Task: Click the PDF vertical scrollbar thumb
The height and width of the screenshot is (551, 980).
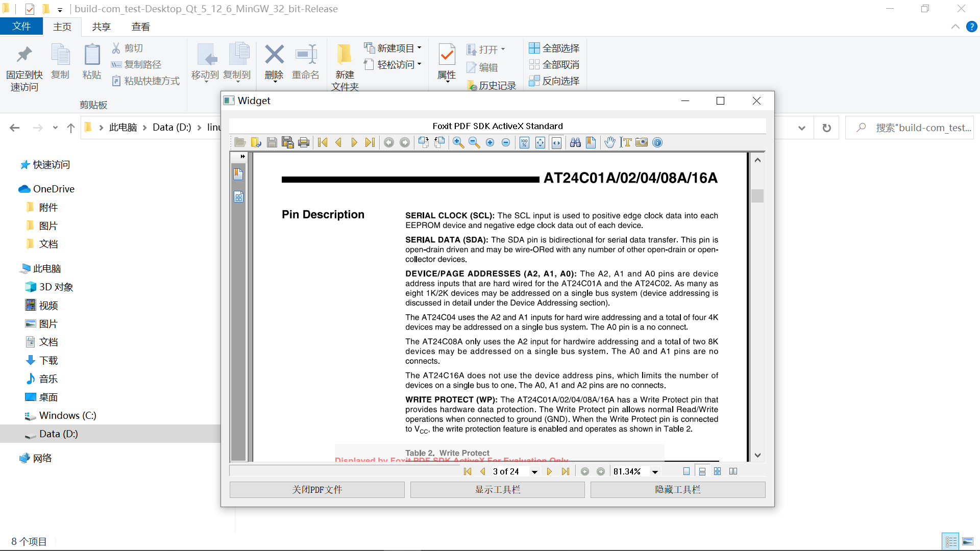Action: tap(757, 196)
